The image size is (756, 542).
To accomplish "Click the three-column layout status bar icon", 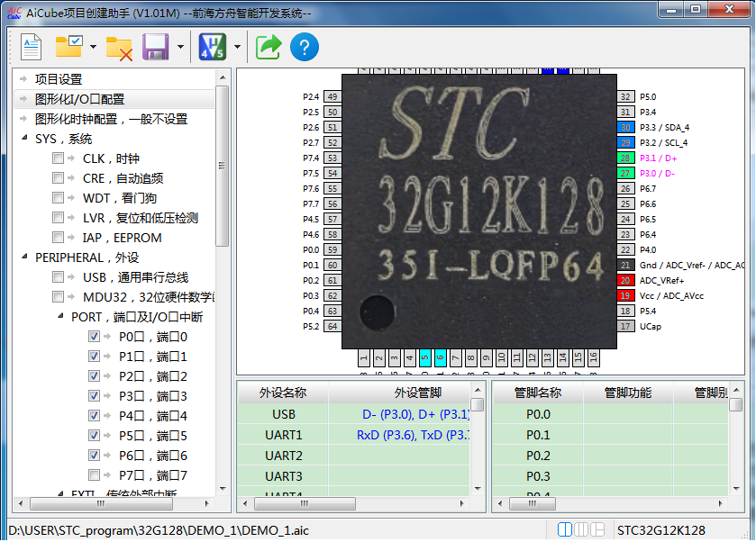I will [x=581, y=529].
